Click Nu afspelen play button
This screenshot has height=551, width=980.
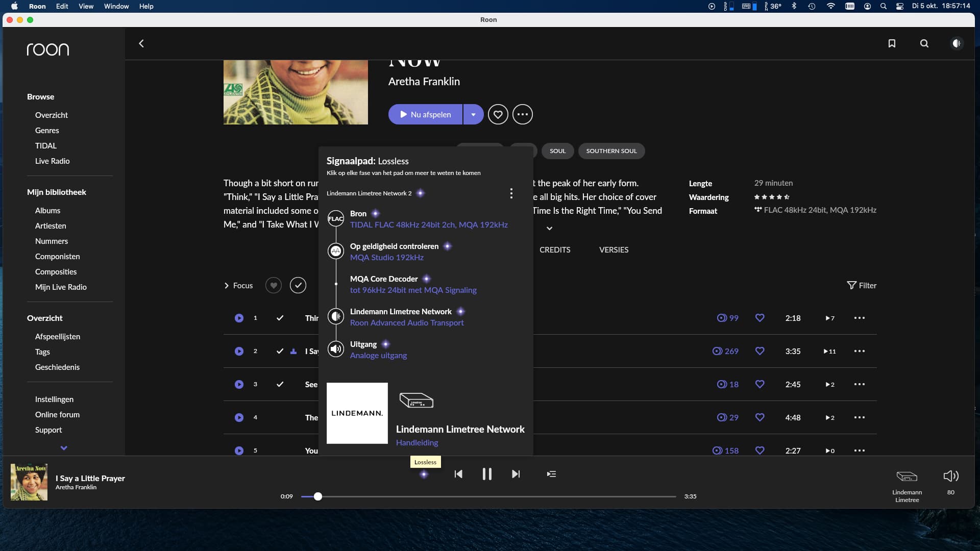(x=425, y=114)
